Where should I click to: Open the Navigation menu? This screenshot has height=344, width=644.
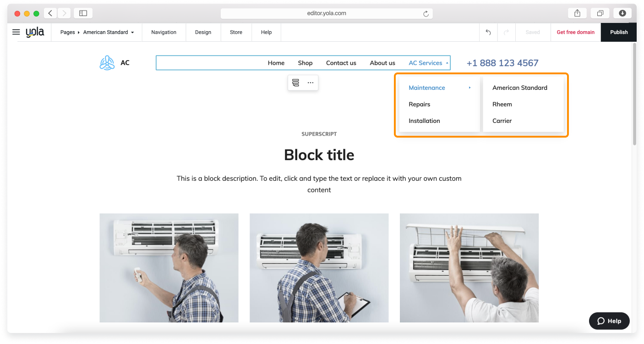[164, 32]
